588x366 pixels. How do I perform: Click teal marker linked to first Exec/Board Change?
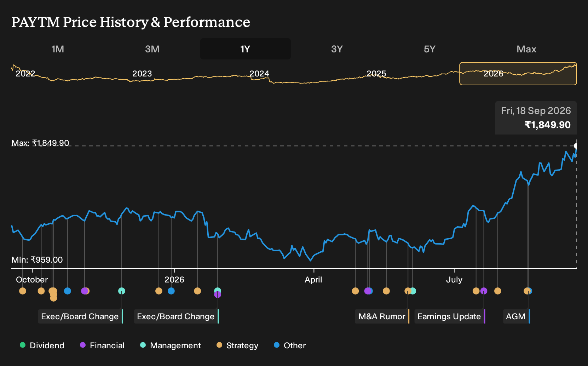[x=122, y=291]
